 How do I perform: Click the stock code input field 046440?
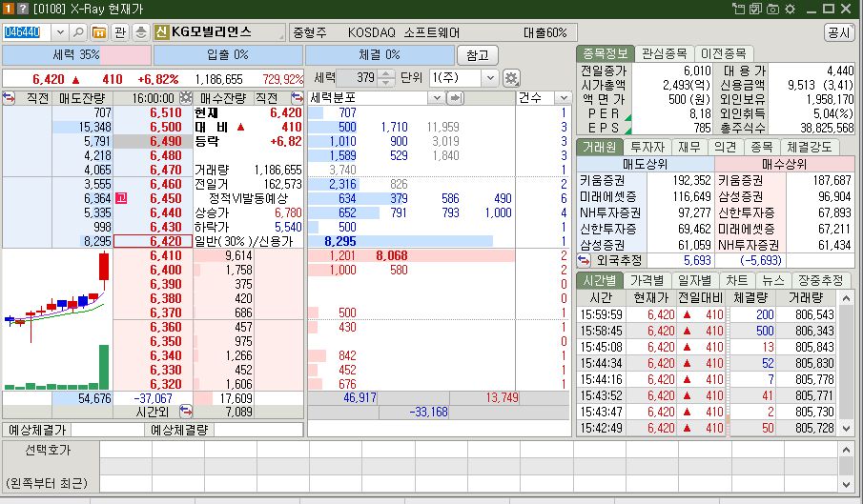[x=27, y=32]
